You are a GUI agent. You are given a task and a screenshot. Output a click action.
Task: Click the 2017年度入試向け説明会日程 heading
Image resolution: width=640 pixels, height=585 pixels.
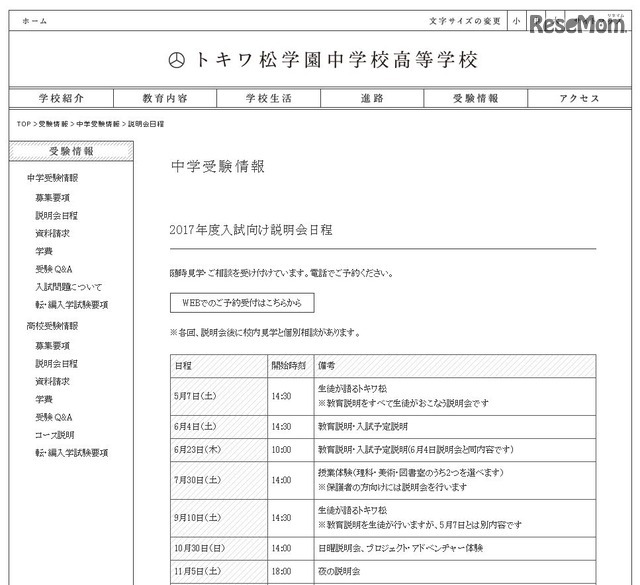251,230
